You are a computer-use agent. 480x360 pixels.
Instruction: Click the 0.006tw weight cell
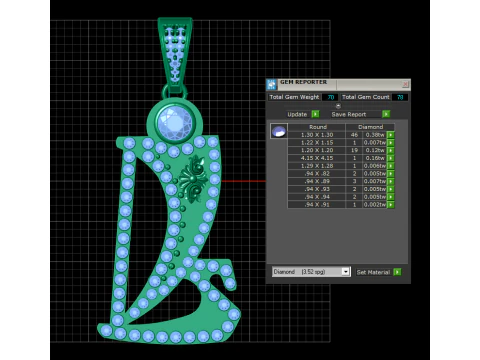(375, 166)
